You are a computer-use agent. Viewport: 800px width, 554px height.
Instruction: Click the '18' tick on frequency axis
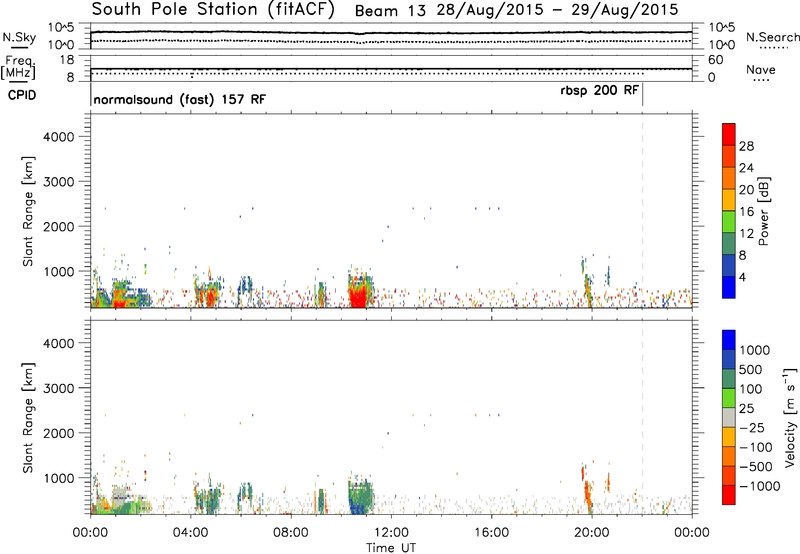point(67,60)
